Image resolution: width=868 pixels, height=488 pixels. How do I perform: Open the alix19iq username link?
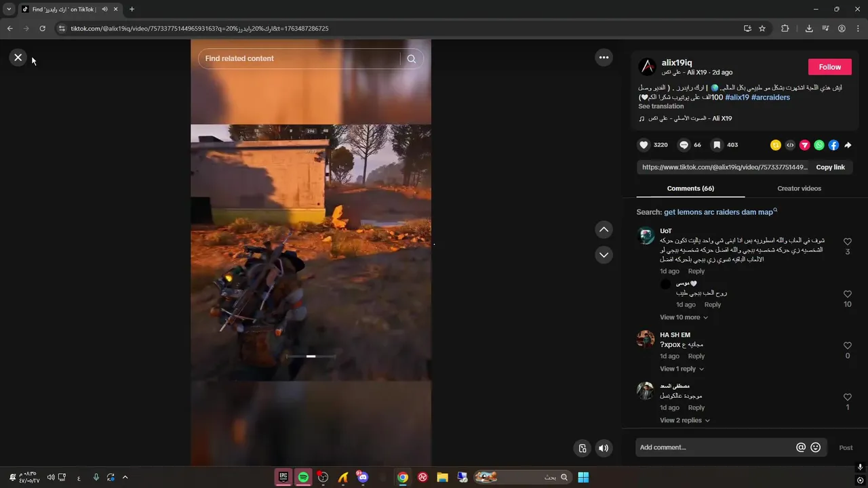click(x=677, y=62)
